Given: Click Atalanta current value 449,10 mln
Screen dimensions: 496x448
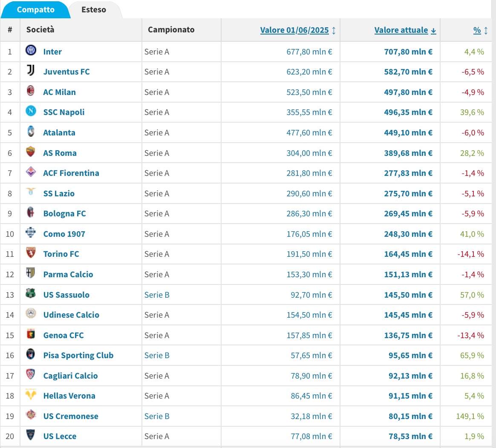Looking at the screenshot, I should (x=408, y=132).
